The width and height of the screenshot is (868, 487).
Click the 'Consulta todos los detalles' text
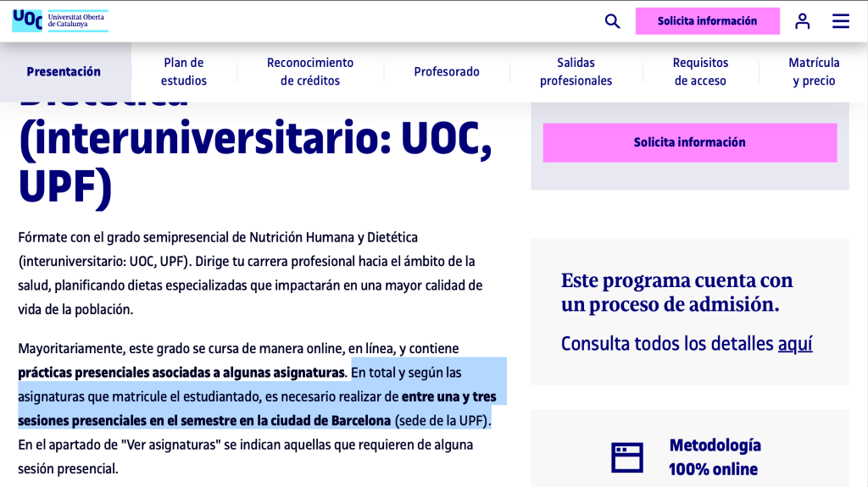coord(667,344)
